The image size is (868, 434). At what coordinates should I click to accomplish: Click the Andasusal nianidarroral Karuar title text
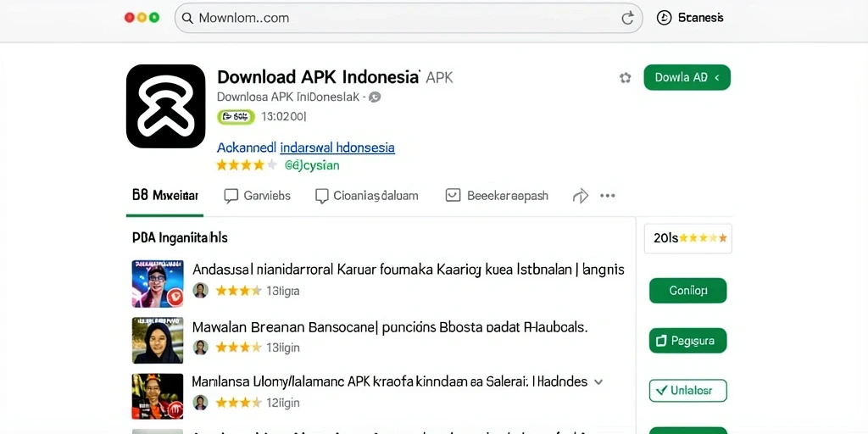point(408,270)
